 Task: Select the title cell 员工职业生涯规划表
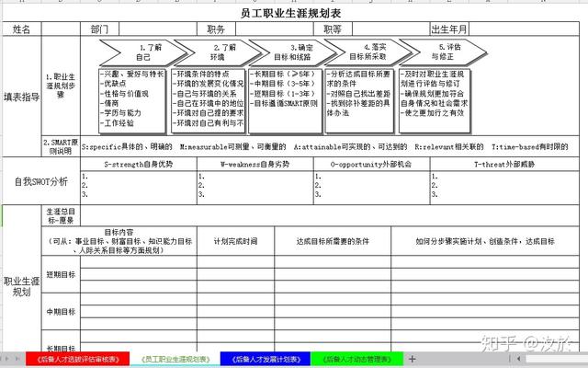click(290, 14)
